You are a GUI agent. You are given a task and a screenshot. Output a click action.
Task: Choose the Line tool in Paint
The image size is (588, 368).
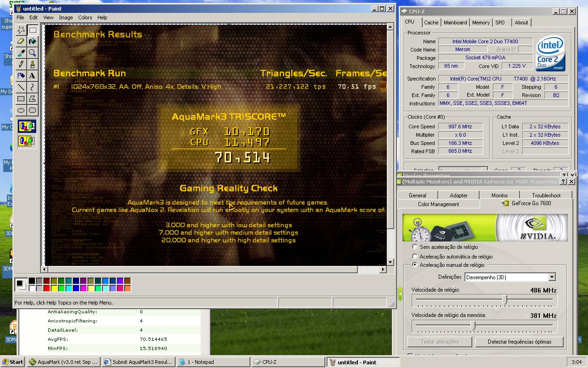[21, 87]
